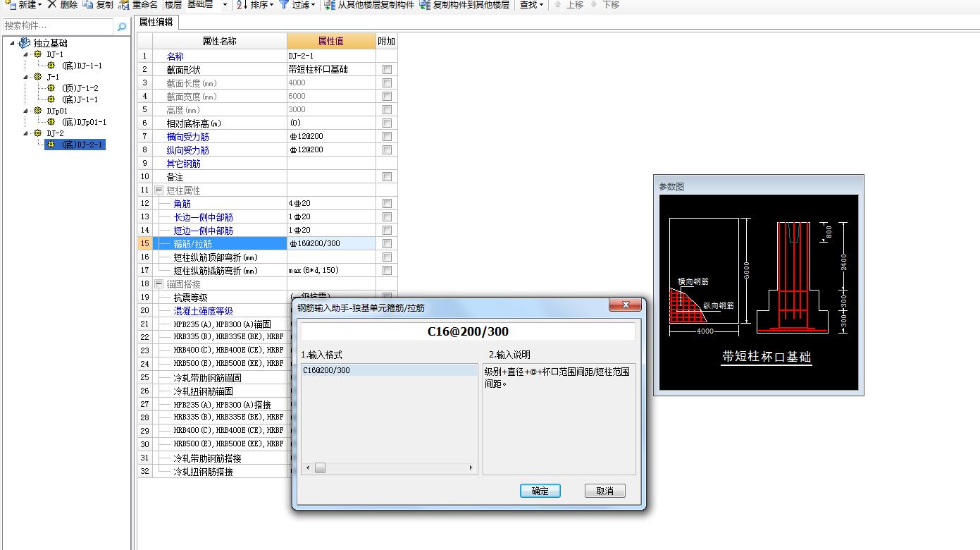This screenshot has height=550, width=980.
Task: Click the gear icon beside (顶)J-1-2
Action: click(51, 88)
